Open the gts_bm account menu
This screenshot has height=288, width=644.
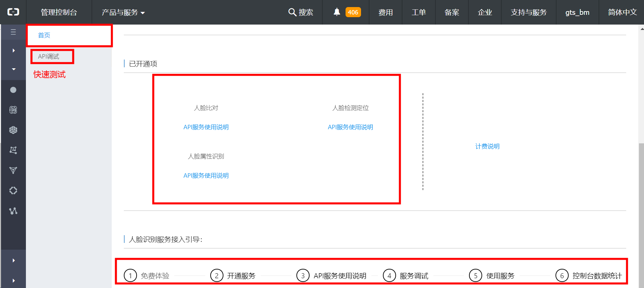(577, 12)
